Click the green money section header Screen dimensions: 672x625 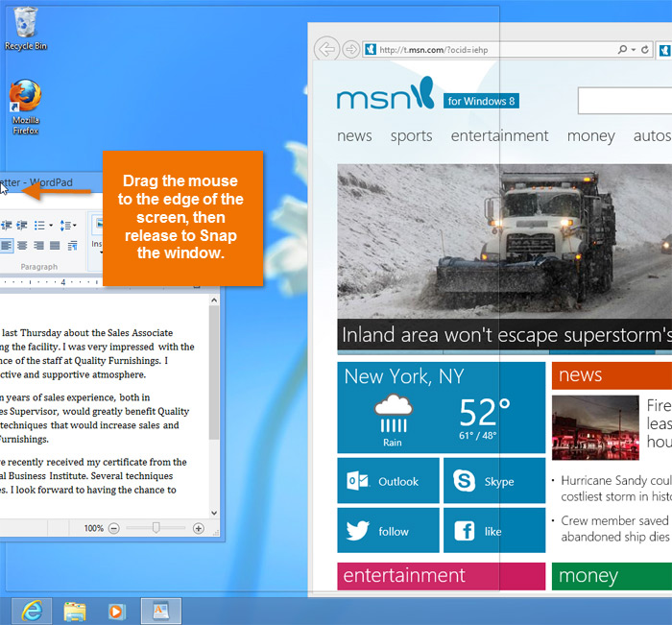pos(612,576)
